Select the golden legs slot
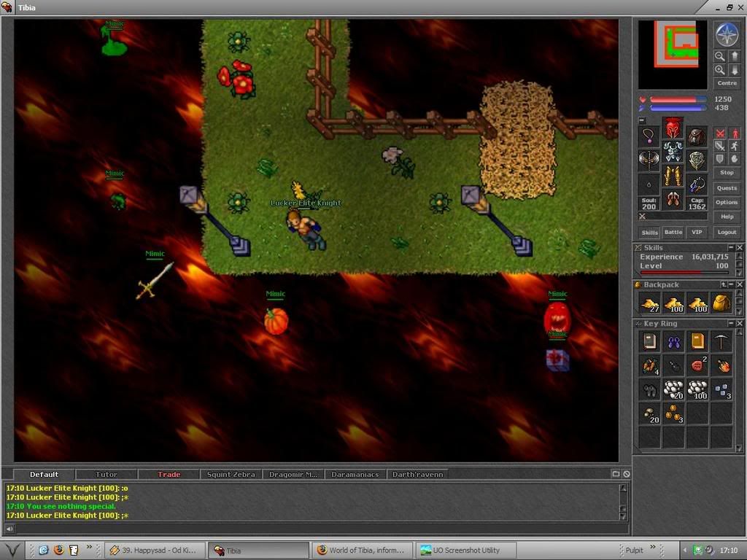Viewport: 747px width, 560px height. click(x=673, y=175)
